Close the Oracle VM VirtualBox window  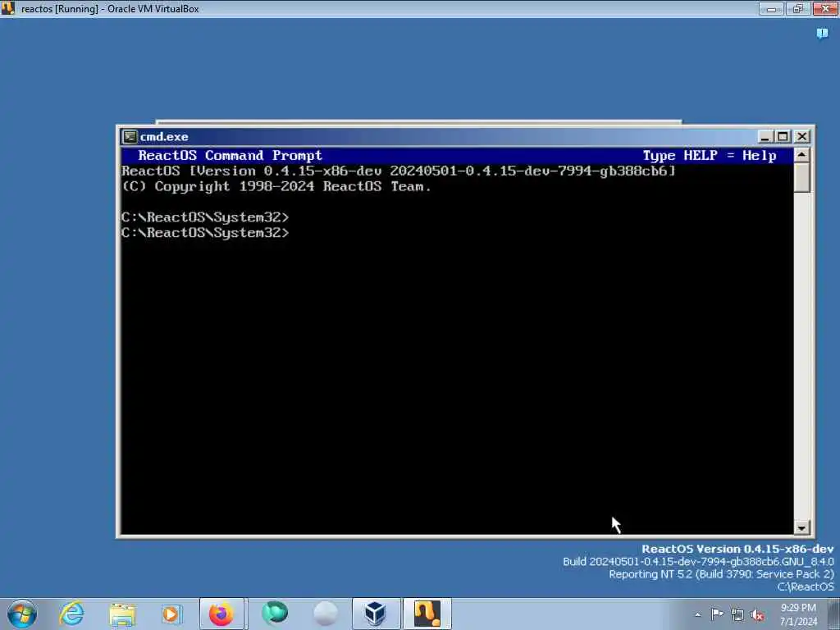click(825, 8)
